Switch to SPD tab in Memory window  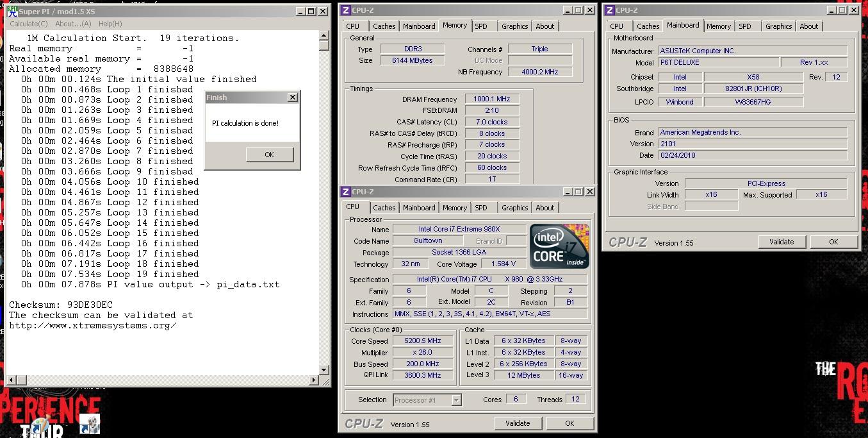click(x=481, y=26)
